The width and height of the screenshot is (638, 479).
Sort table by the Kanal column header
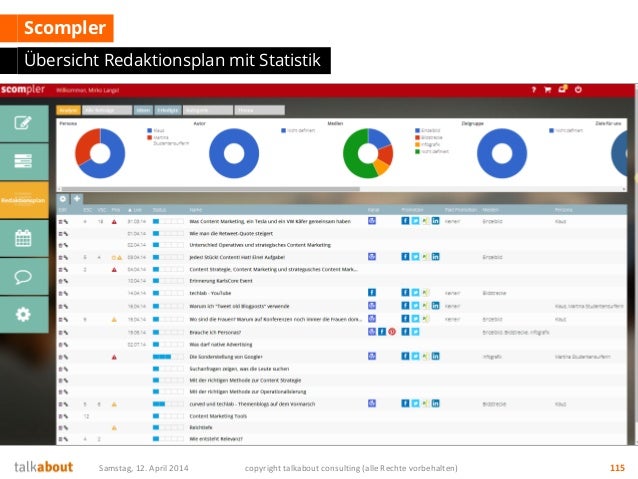click(374, 210)
